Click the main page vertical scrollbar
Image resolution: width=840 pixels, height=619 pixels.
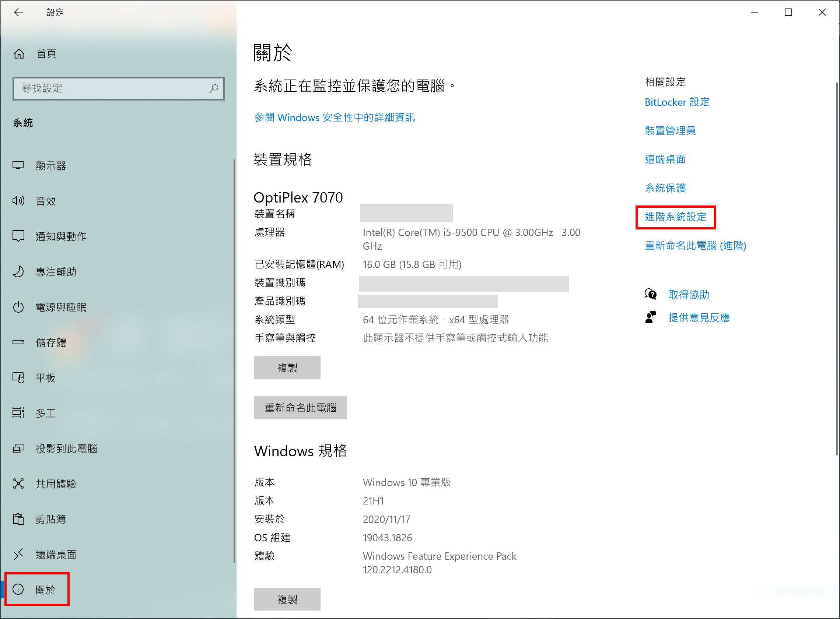pyautogui.click(x=837, y=269)
